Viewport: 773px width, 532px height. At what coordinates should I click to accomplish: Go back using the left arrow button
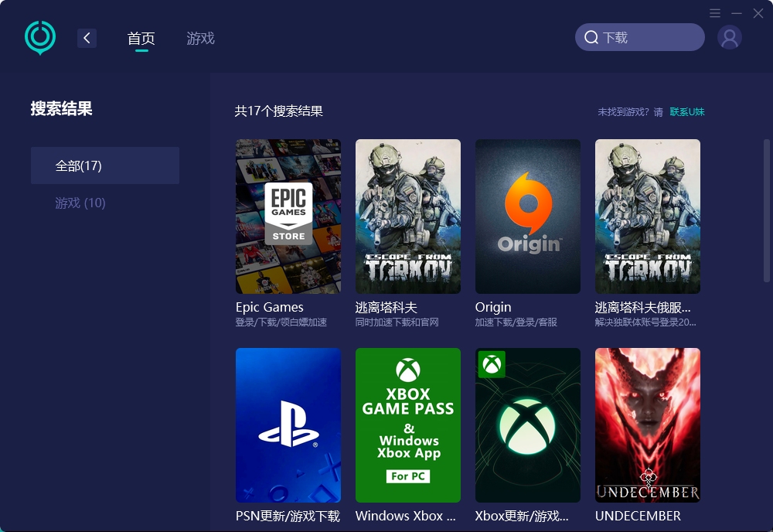click(x=87, y=38)
